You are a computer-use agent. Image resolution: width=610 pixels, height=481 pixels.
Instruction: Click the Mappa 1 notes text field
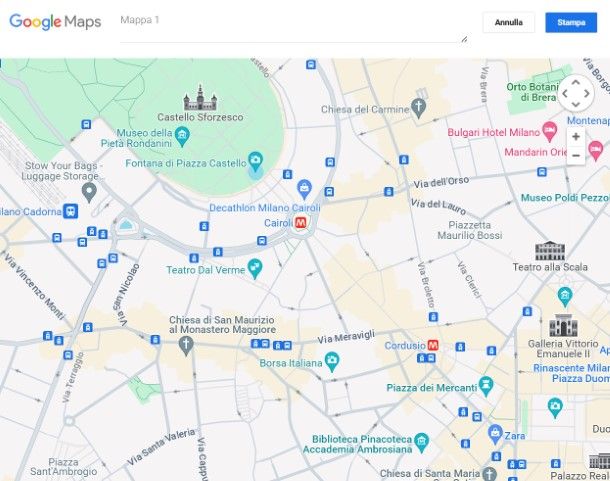pyautogui.click(x=293, y=27)
